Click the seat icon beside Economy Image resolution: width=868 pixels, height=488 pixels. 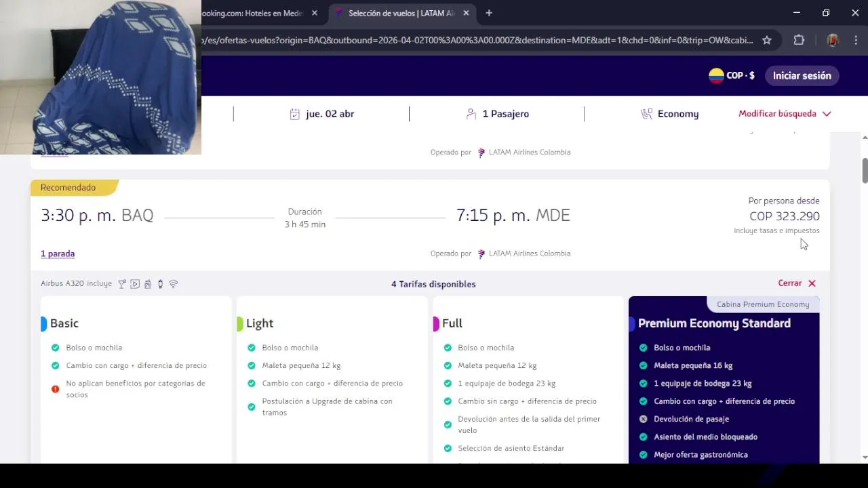[646, 114]
